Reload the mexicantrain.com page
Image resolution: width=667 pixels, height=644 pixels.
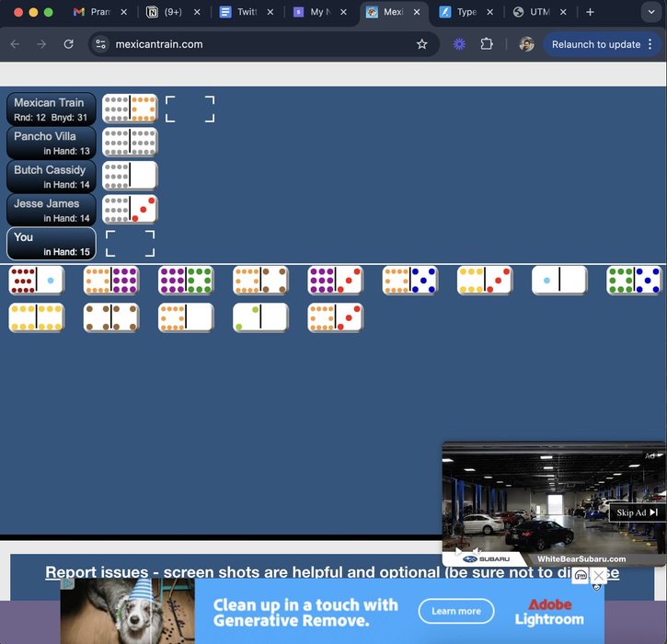click(x=68, y=44)
